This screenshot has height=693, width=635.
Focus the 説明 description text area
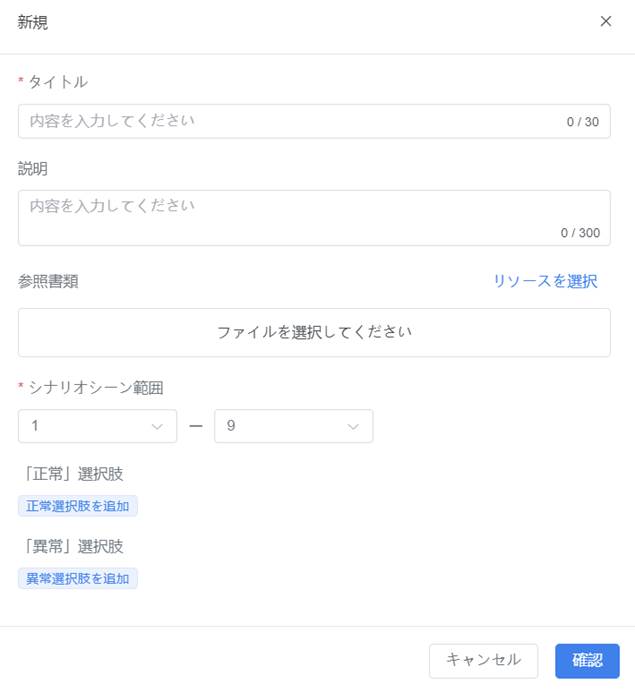314,218
